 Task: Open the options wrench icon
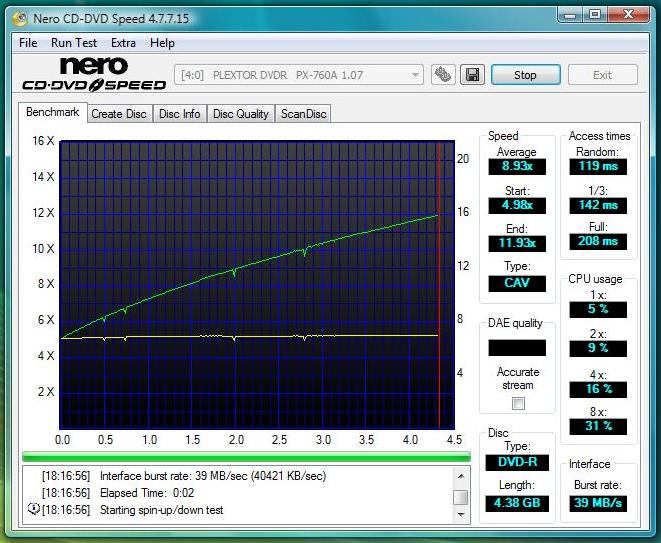point(443,75)
